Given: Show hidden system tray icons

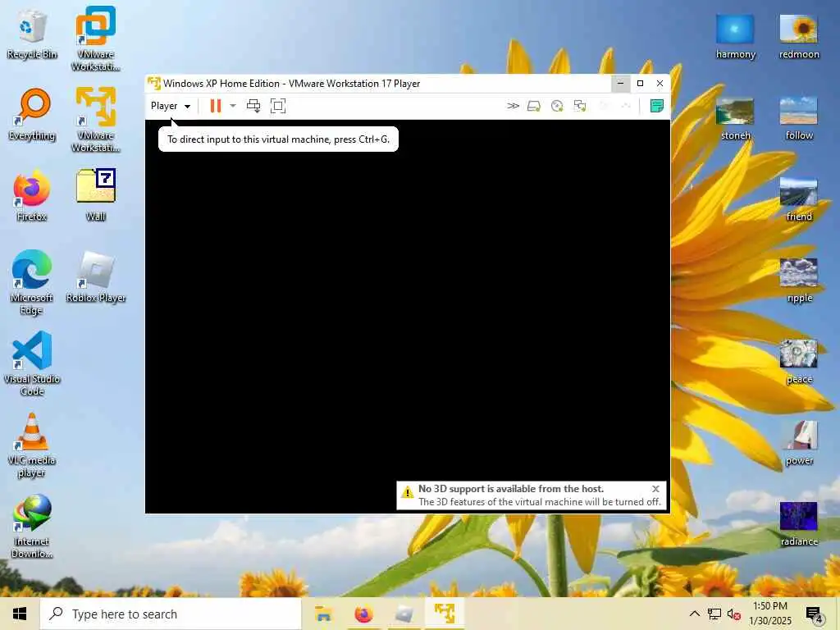Looking at the screenshot, I should 694,614.
